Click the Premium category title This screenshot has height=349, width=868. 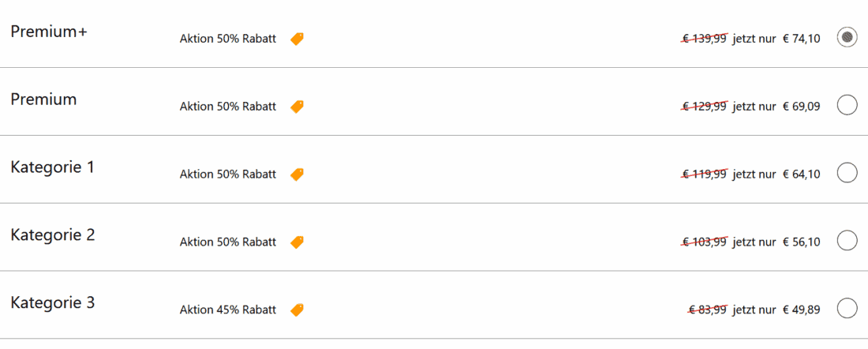pyautogui.click(x=43, y=99)
